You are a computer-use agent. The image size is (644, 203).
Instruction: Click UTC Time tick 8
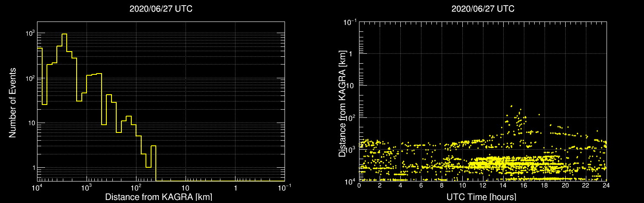442,186
